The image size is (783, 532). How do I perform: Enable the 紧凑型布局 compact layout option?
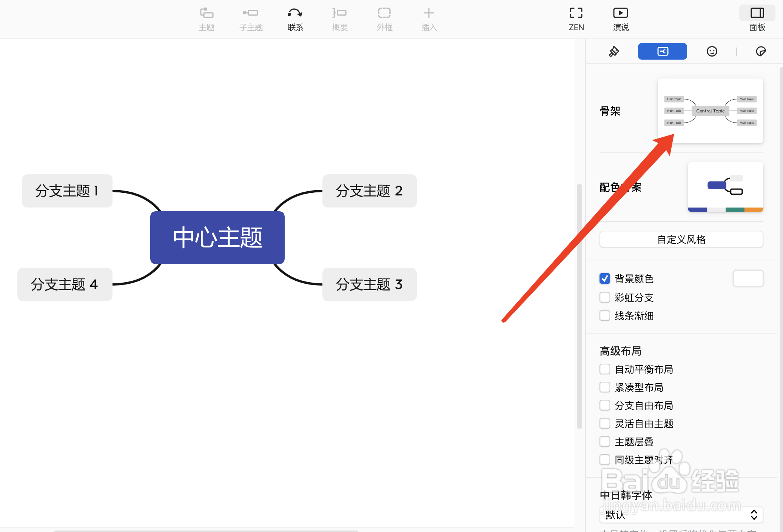[604, 387]
